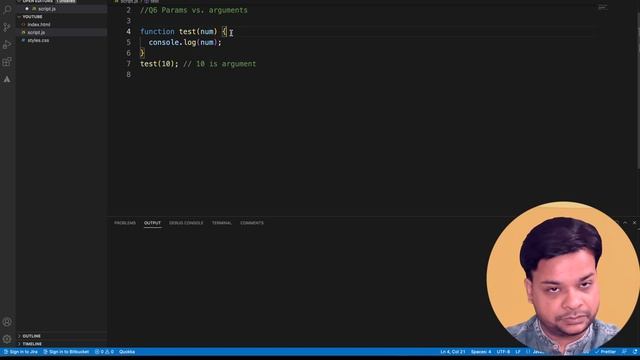Viewport: 640px width, 360px height.
Task: Click test(10) on line 7
Action: click(157, 64)
